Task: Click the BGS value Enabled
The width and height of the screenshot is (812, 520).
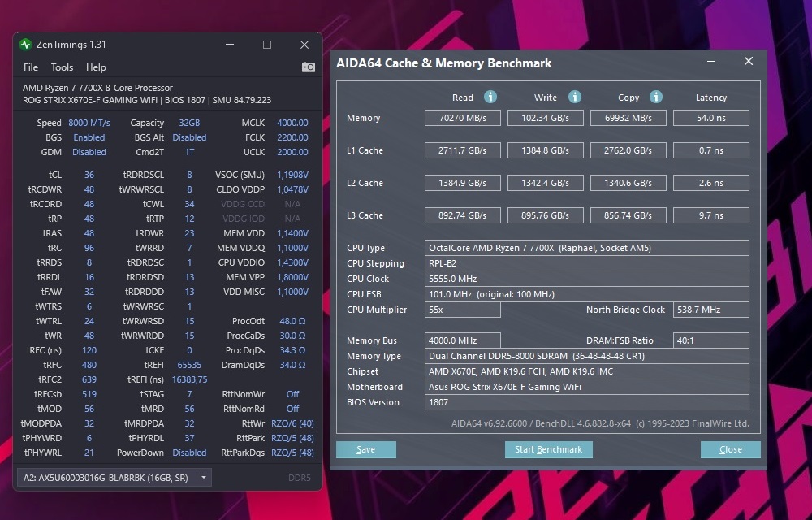Action: click(89, 137)
